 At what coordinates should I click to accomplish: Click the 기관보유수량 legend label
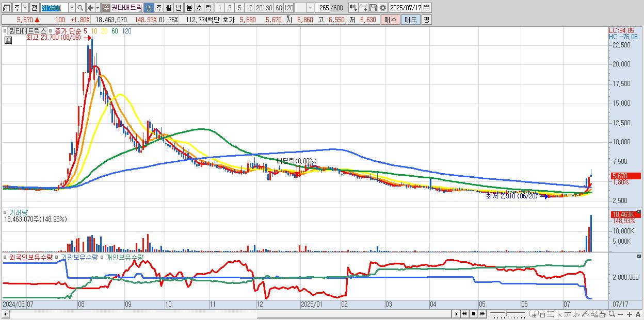[79, 257]
